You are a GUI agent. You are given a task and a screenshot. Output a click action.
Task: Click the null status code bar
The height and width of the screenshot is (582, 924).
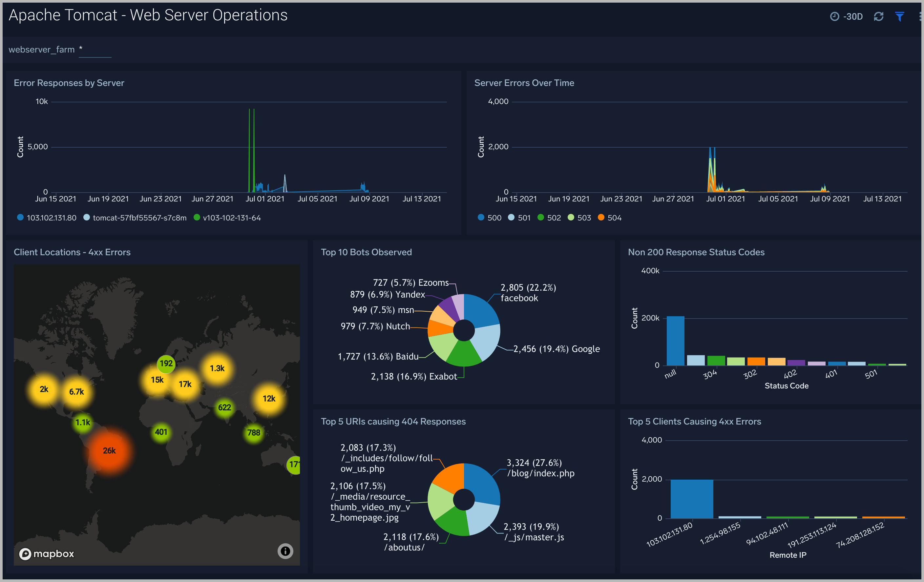click(x=675, y=341)
